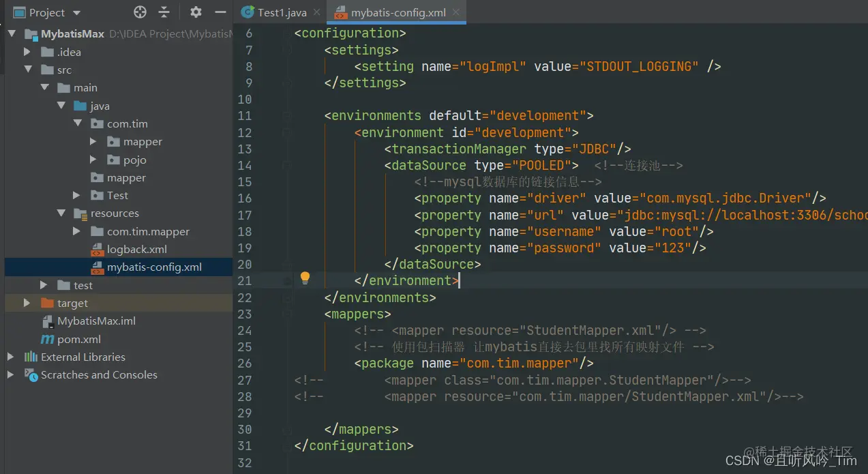
Task: Collapse the java folder arrow
Action: (61, 106)
